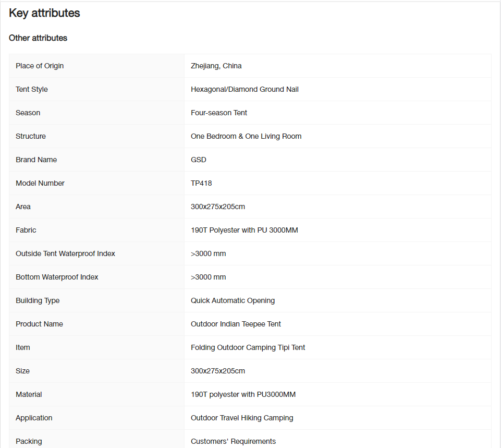Viewport: 501px width, 448px height.
Task: Click the Tent Style label
Action: click(32, 90)
